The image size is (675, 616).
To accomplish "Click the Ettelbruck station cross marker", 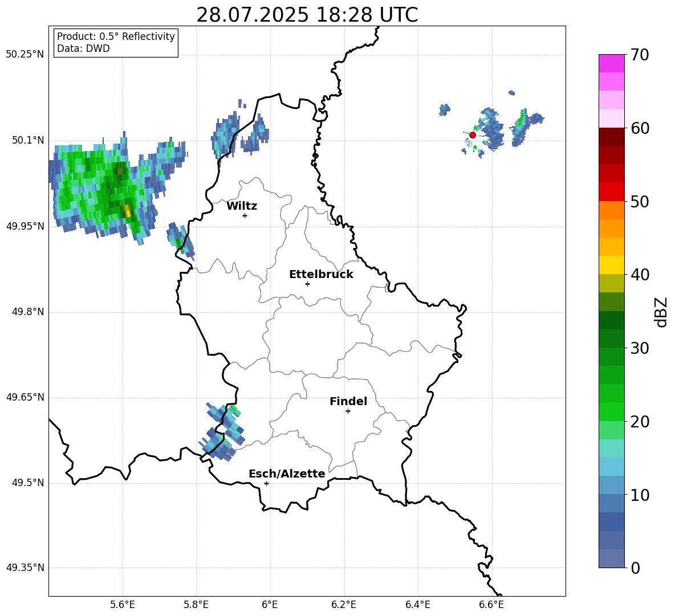I will point(307,284).
